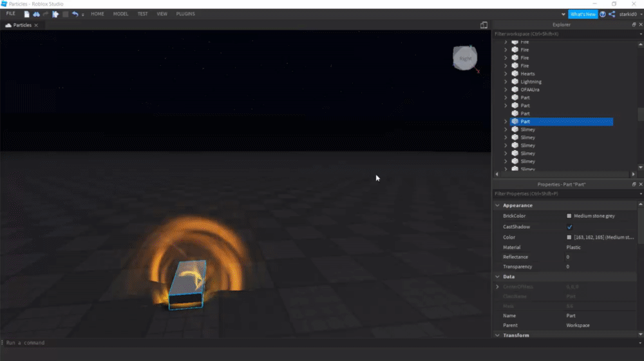Click the highlighted Part row in Explorer
644x361 pixels.
[562, 121]
